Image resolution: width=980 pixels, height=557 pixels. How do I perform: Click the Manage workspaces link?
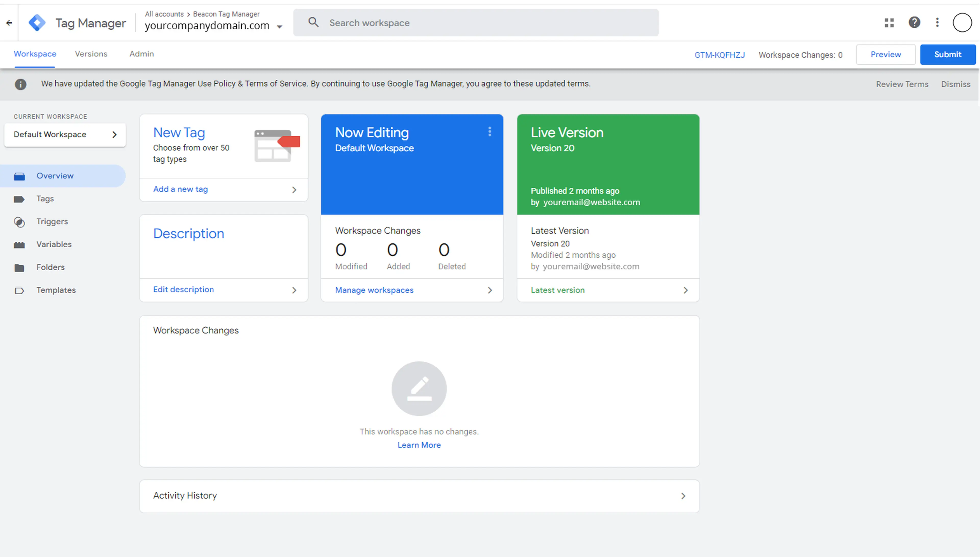coord(374,290)
